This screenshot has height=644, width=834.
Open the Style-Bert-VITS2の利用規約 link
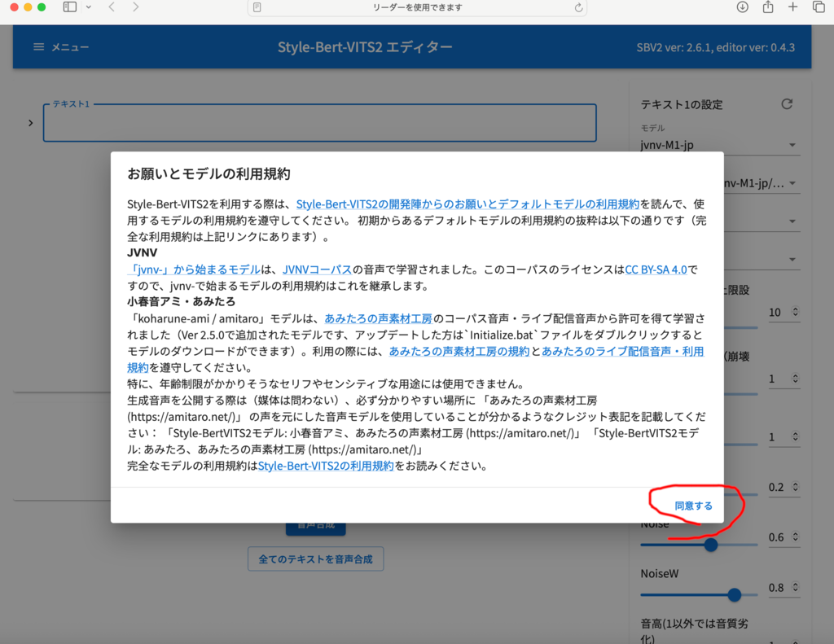(x=326, y=466)
